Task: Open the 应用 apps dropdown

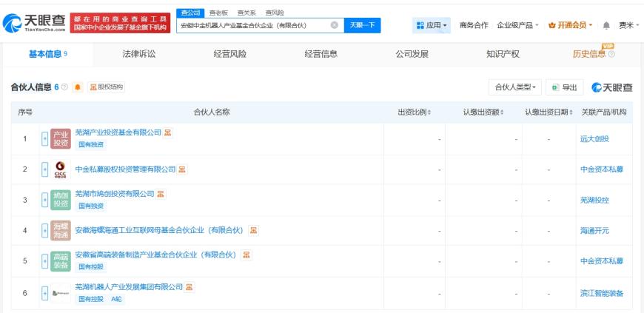Action: coord(432,25)
